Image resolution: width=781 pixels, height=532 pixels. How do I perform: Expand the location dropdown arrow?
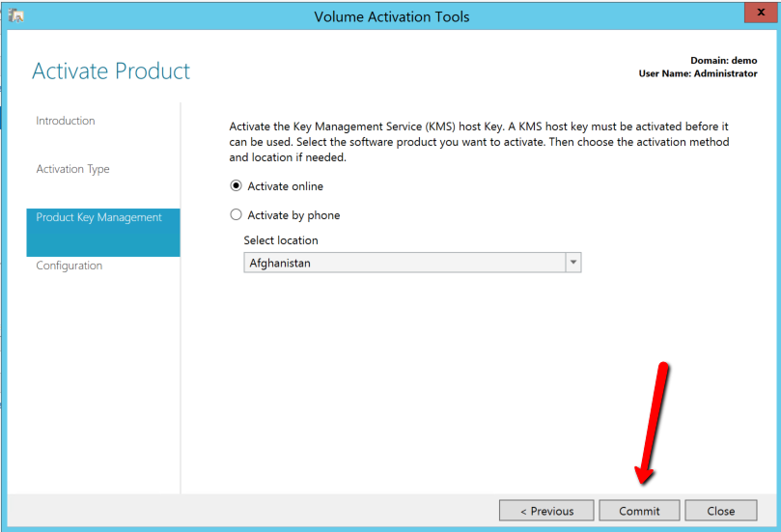573,263
